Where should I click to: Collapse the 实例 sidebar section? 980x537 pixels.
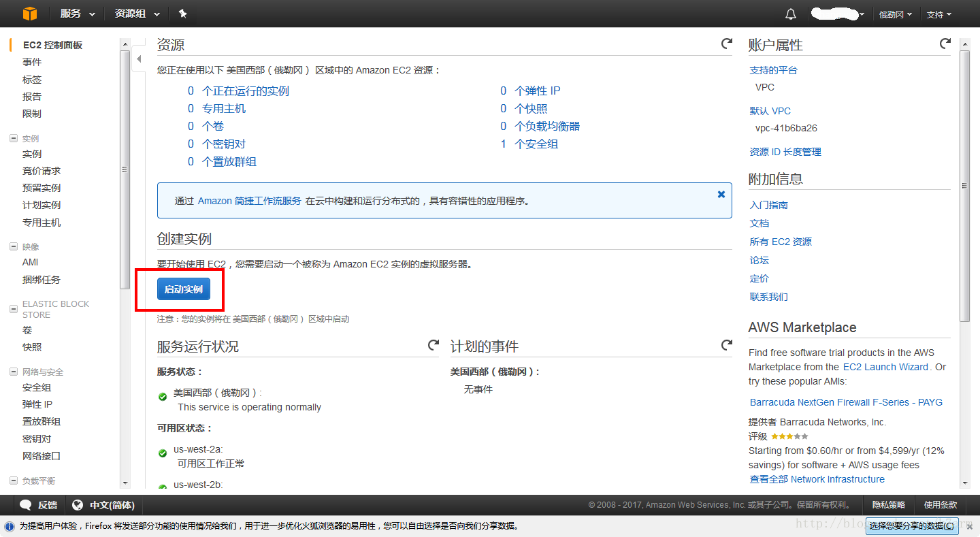pos(14,138)
